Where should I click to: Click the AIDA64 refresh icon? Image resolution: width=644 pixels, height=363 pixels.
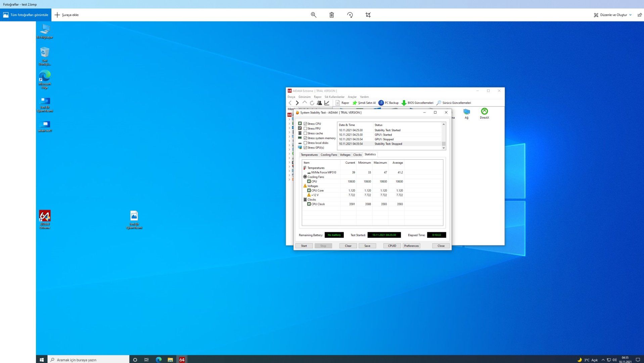coord(312,103)
